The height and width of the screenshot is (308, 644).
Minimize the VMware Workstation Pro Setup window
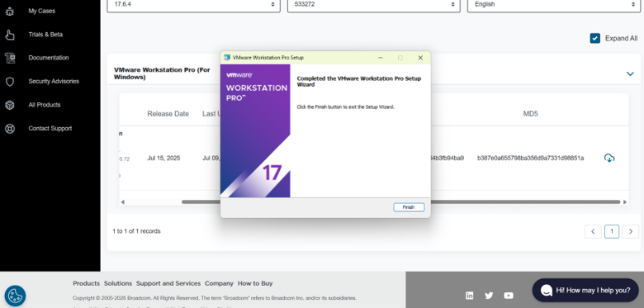(381, 58)
